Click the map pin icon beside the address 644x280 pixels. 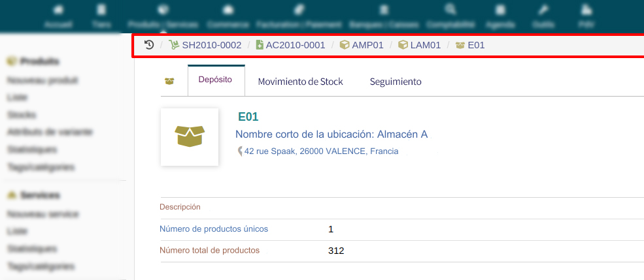(240, 151)
